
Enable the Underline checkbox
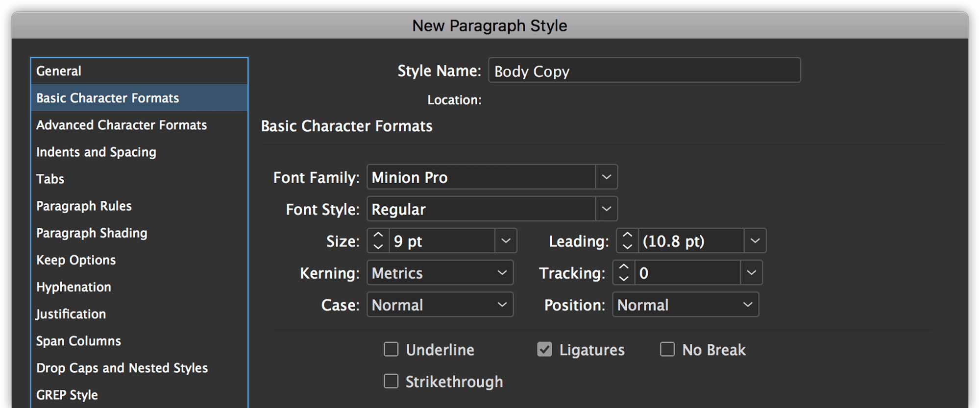[x=391, y=350]
